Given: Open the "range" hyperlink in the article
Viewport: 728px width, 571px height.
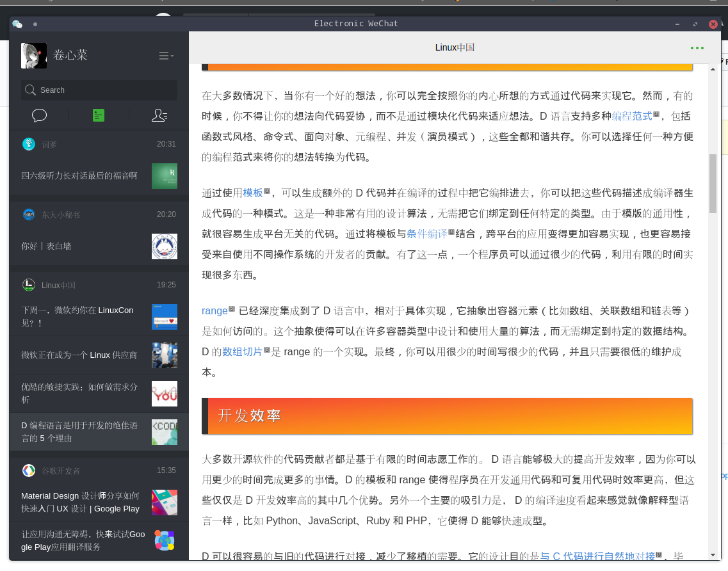Looking at the screenshot, I should click(x=214, y=310).
